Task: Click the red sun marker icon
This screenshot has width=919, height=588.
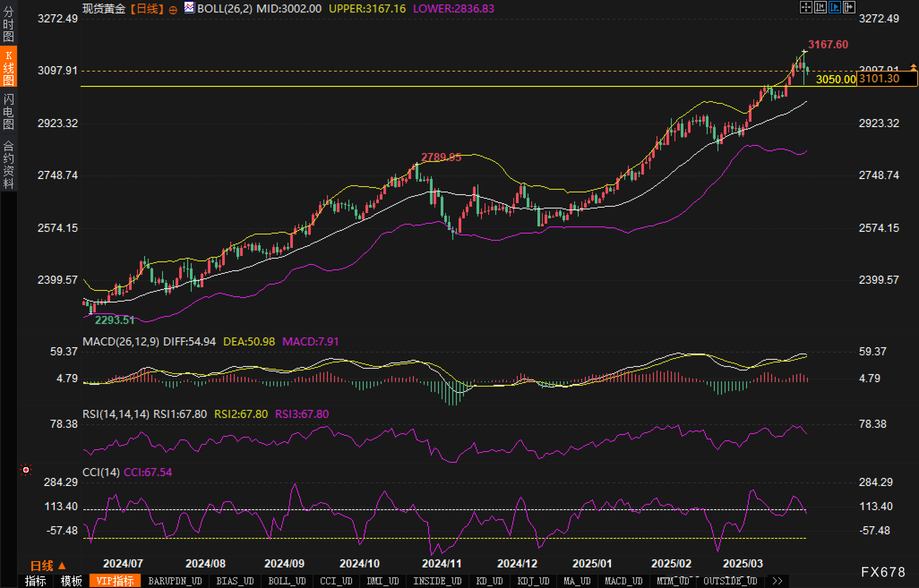Action: pyautogui.click(x=26, y=470)
